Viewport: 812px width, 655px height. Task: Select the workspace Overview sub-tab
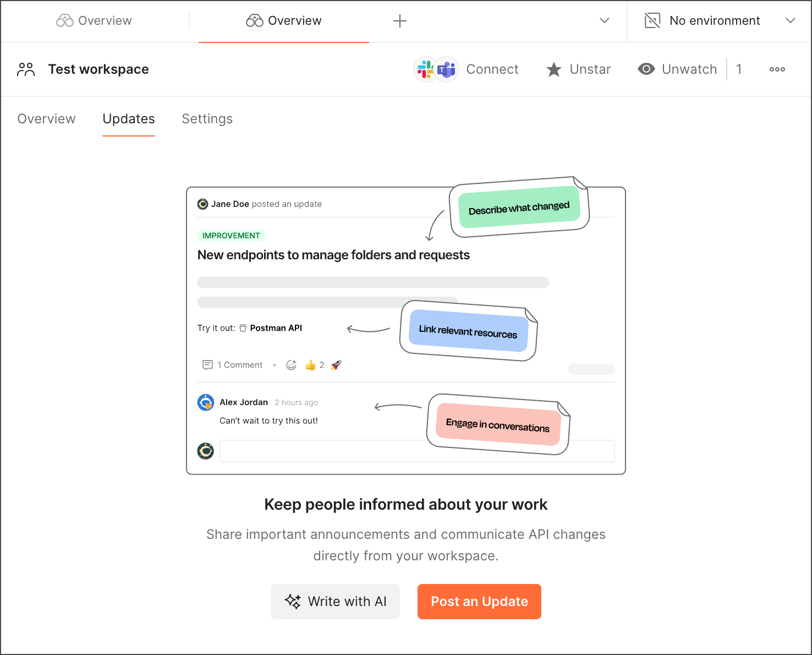coord(46,119)
